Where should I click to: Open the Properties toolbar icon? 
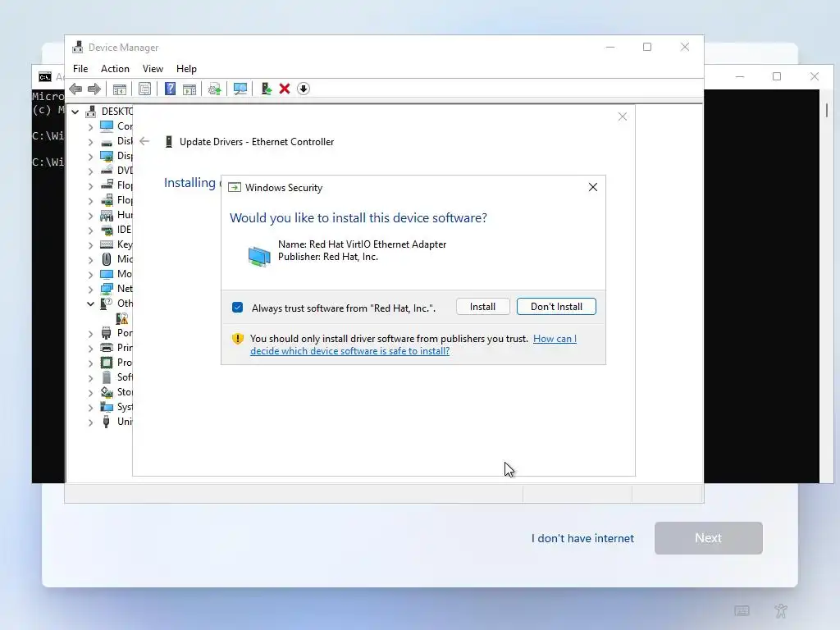pyautogui.click(x=144, y=89)
